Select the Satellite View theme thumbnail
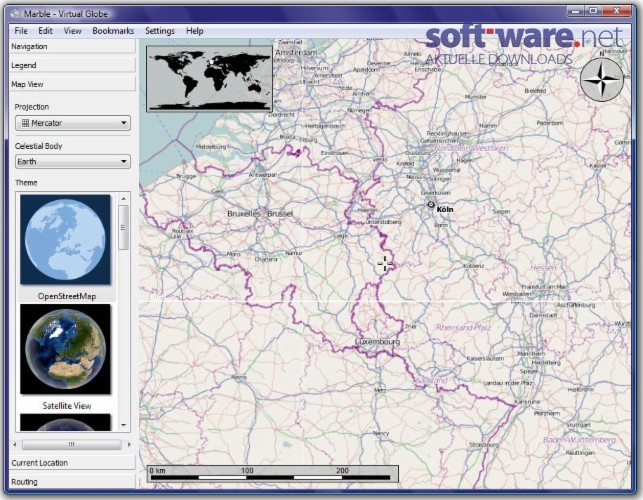The width and height of the screenshot is (643, 500). click(66, 349)
